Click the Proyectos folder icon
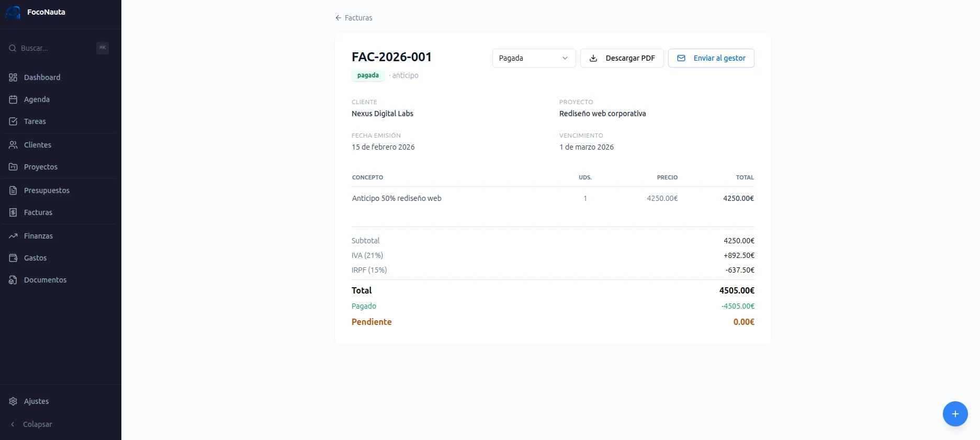This screenshot has width=980, height=440. (x=13, y=167)
